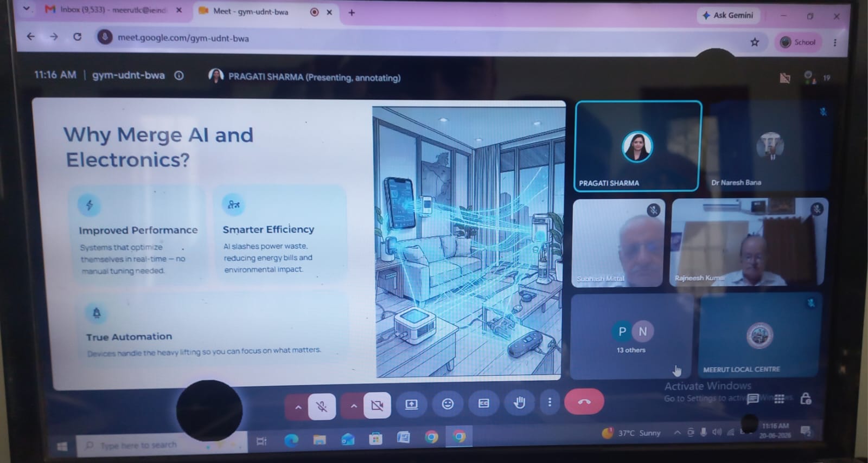The width and height of the screenshot is (868, 463).
Task: Bookmark this page with the star icon
Action: pyautogui.click(x=755, y=42)
